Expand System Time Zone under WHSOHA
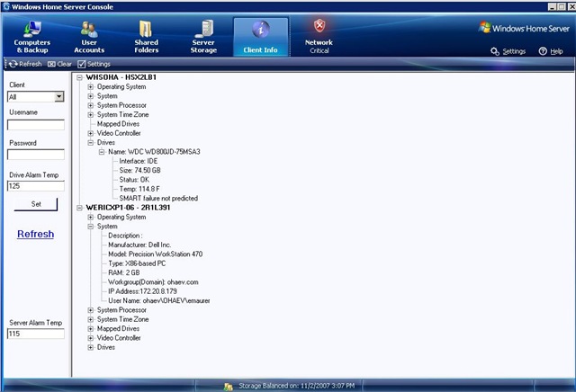The height and width of the screenshot is (392, 576). pos(90,115)
